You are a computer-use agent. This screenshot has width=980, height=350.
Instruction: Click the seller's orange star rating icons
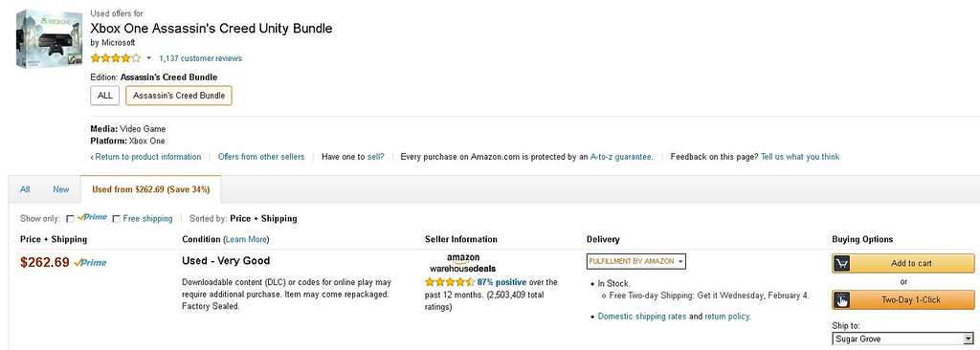[x=450, y=282]
